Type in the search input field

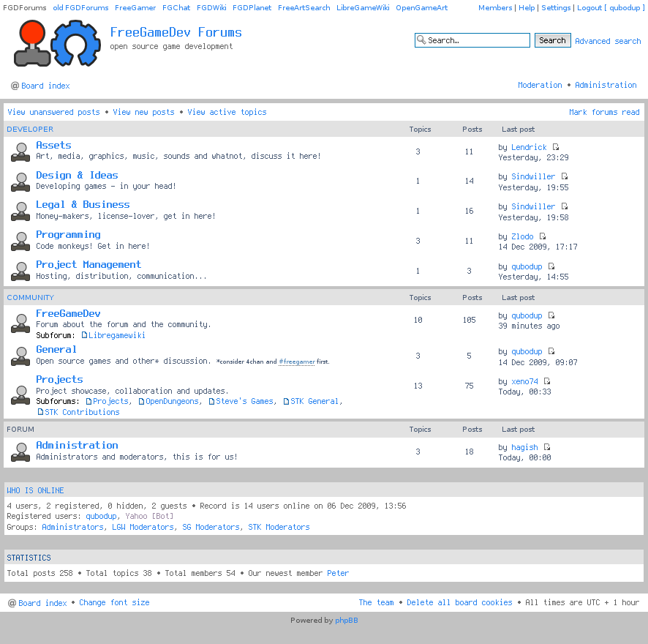477,40
